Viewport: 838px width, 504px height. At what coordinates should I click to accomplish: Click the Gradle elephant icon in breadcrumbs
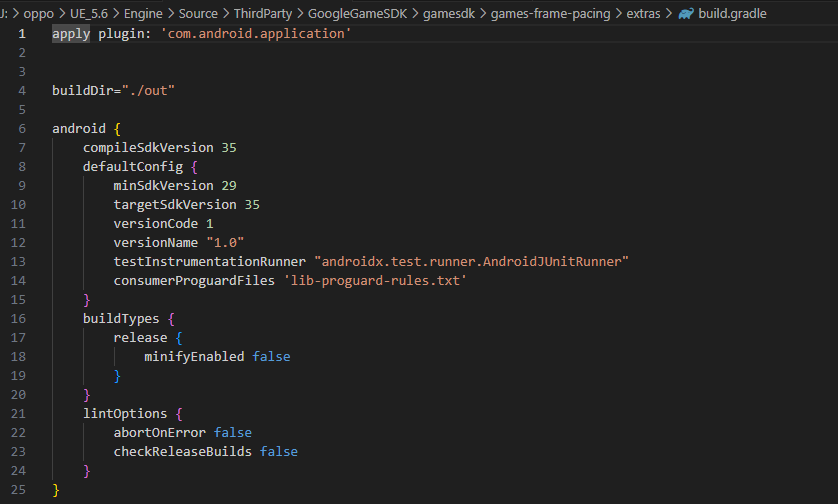[x=686, y=14]
